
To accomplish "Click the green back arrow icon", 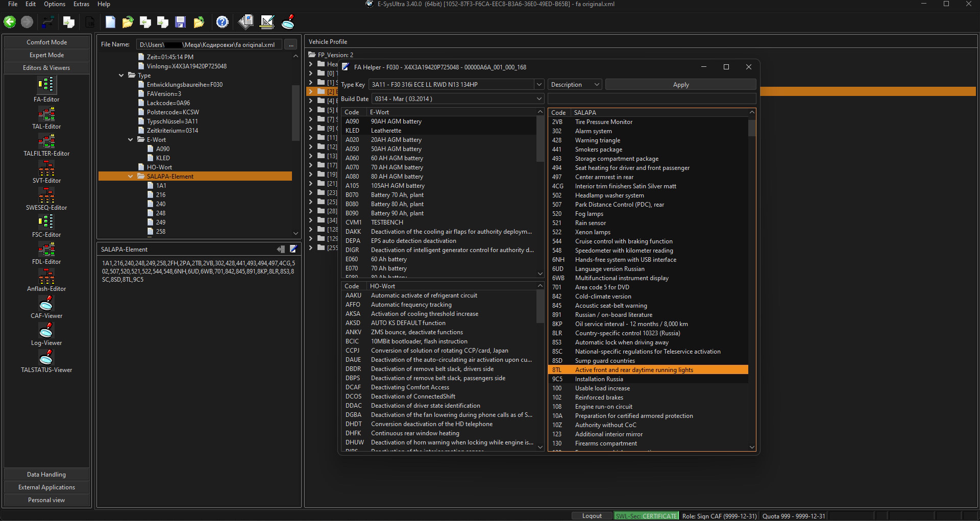I will point(10,21).
